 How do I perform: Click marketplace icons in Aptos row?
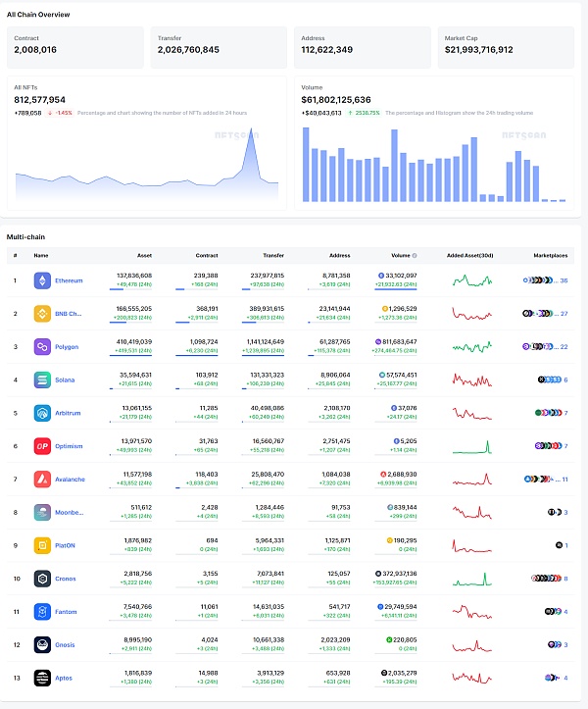tap(553, 678)
